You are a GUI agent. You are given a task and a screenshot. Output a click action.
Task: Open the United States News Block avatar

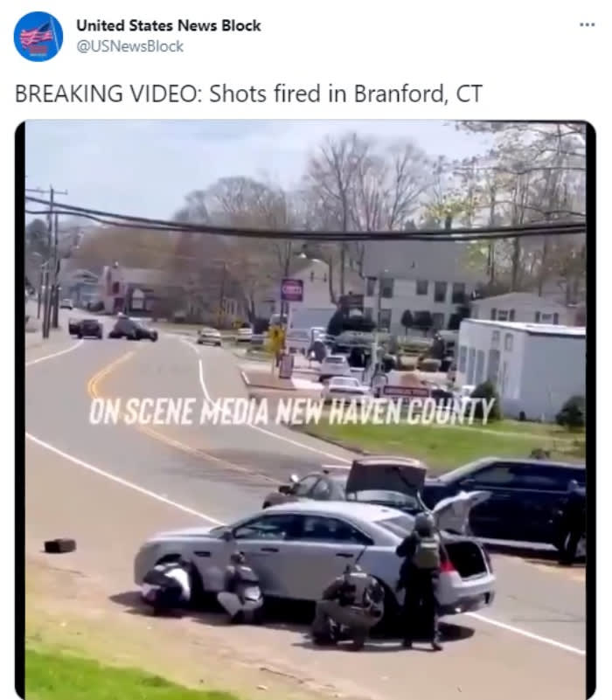(38, 36)
